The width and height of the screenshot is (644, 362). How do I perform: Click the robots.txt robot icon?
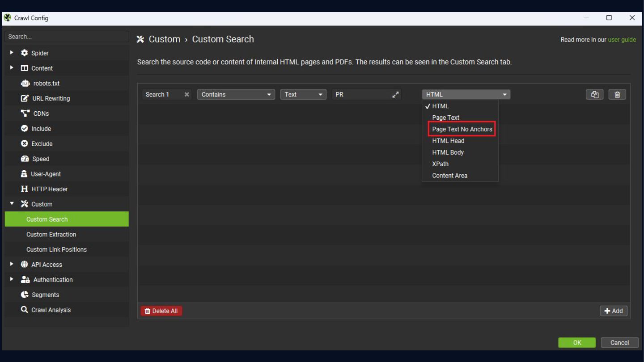tap(25, 83)
